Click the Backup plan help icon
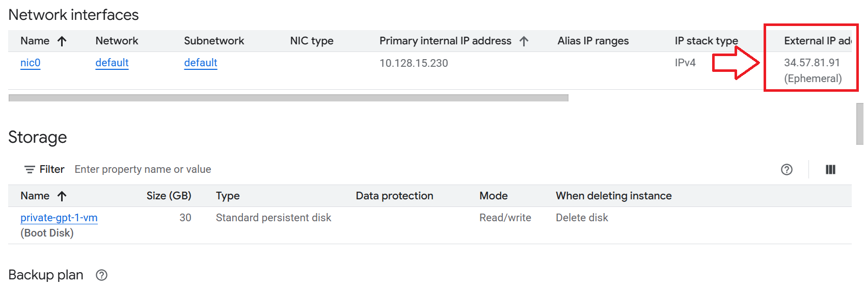The height and width of the screenshot is (287, 868). [102, 275]
